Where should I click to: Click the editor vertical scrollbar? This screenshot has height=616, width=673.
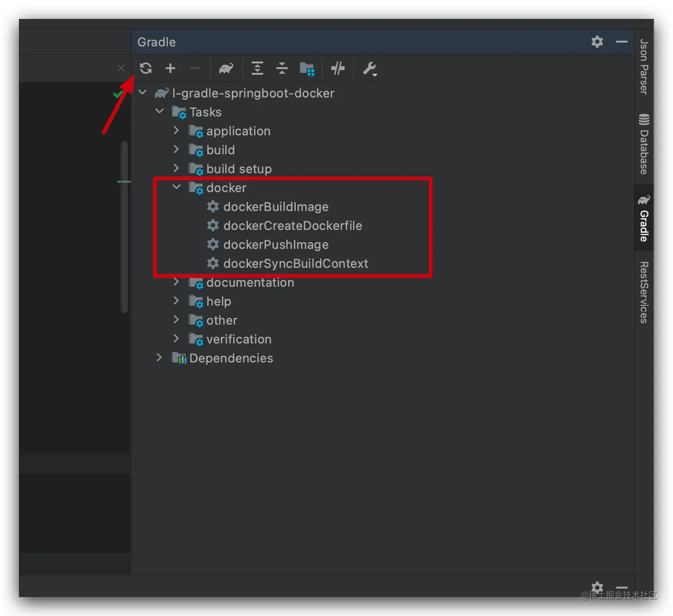(124, 227)
